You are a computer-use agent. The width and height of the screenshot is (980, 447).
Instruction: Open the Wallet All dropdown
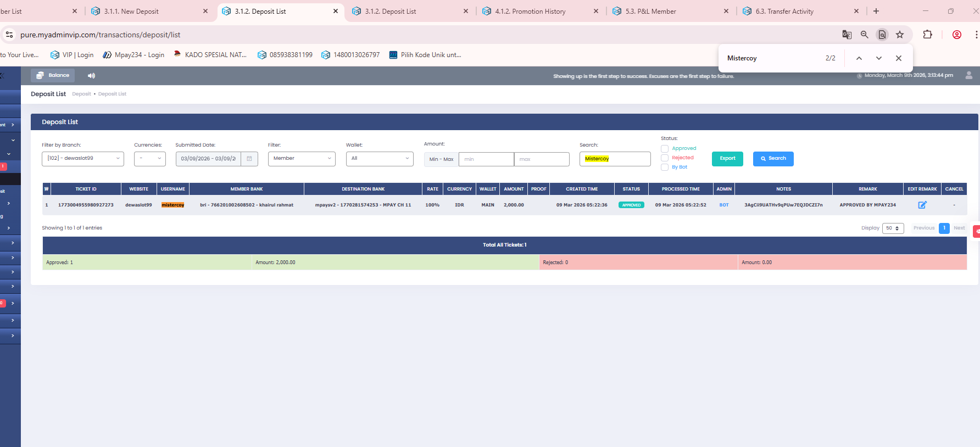380,159
